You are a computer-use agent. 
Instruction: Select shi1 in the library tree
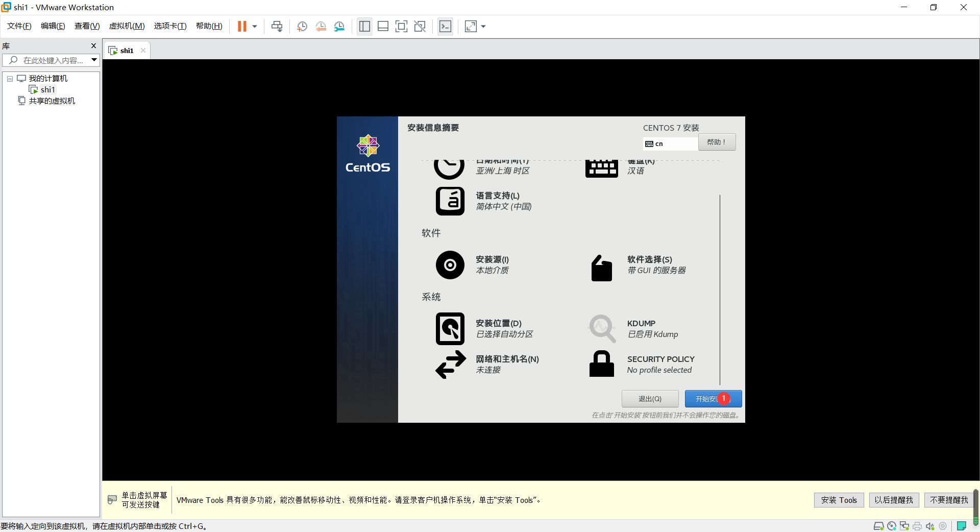click(x=48, y=90)
